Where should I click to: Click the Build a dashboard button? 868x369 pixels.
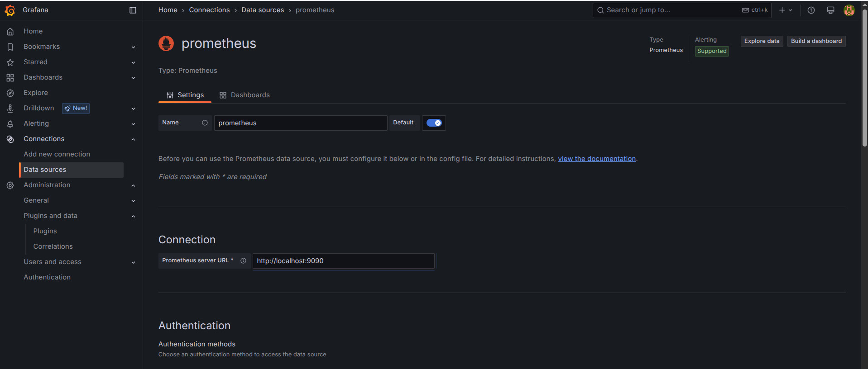(x=816, y=41)
